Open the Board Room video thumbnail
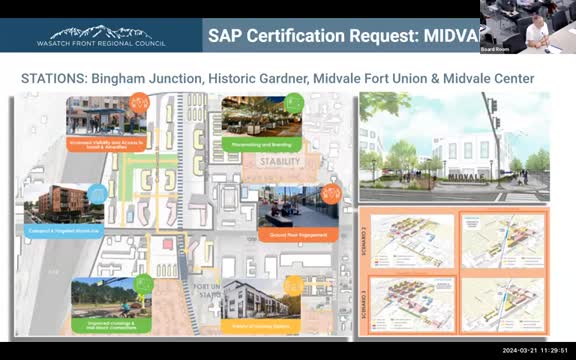This screenshot has width=576, height=360. (528, 27)
